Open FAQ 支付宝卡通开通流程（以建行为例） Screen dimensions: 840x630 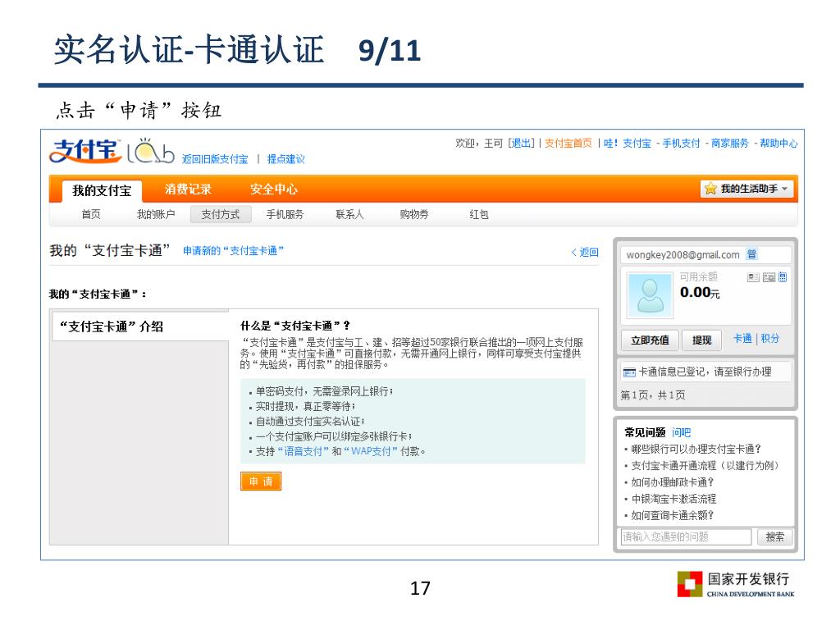coord(705,466)
